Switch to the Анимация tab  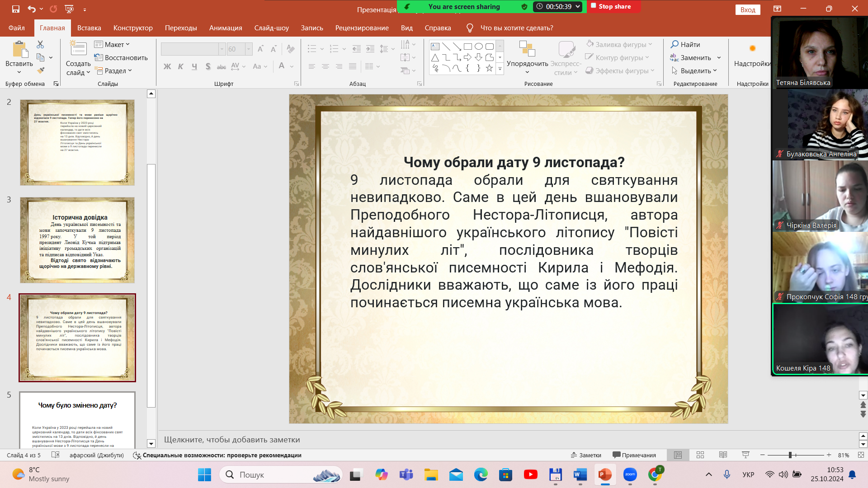226,28
